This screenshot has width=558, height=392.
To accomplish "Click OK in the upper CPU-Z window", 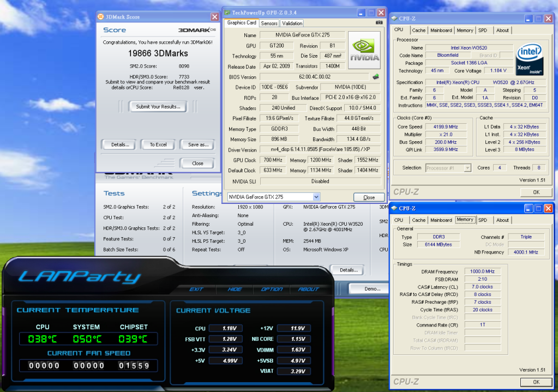I will click(536, 192).
